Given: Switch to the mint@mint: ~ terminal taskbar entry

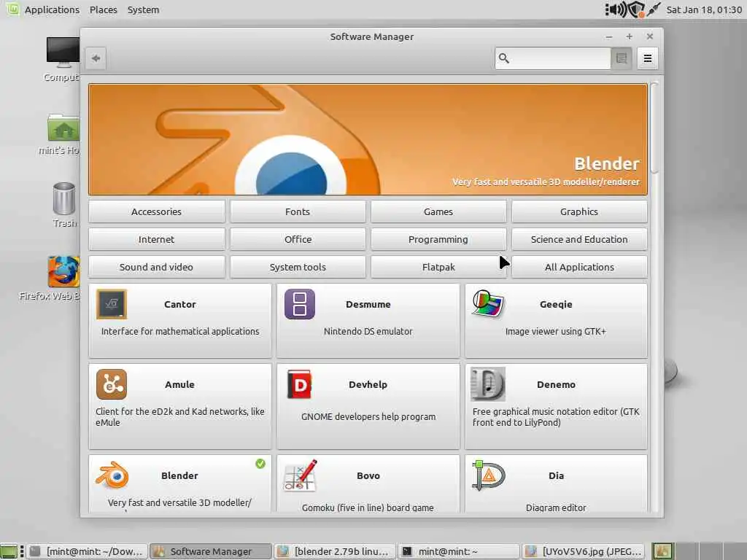Looking at the screenshot, I should (x=458, y=551).
